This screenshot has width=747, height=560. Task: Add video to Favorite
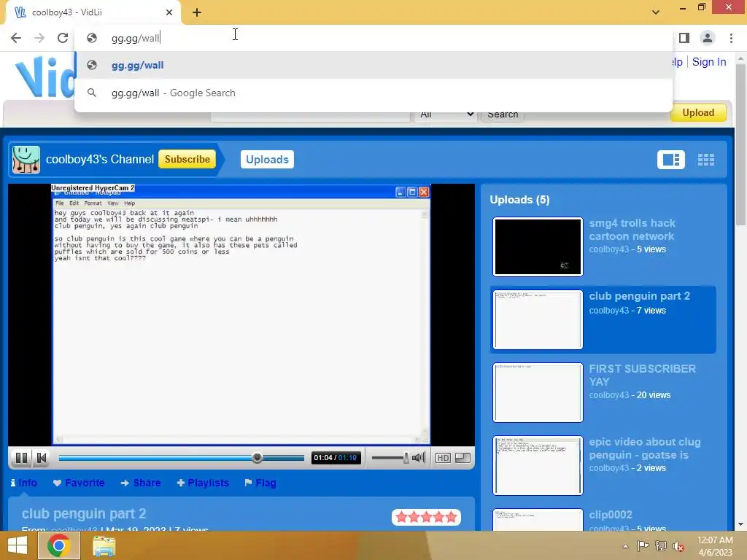(79, 483)
